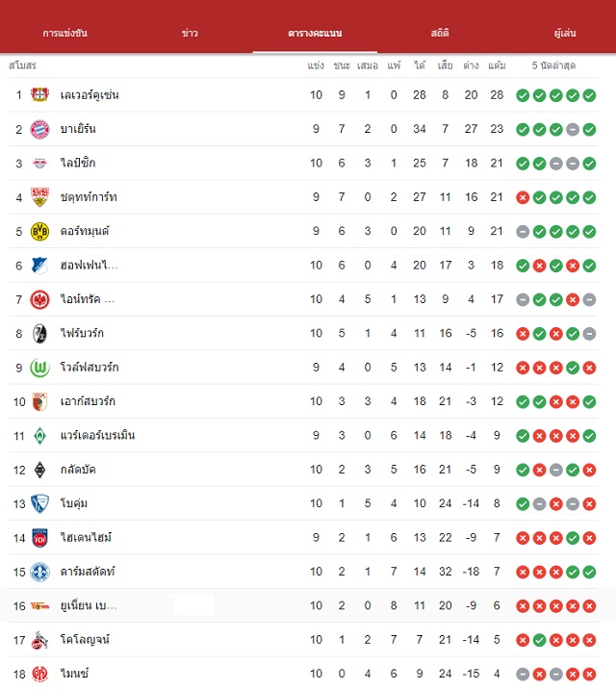Screen dimensions: 616x690
Task: Open the เลเวอร์คูเซ่น team name link
Action: coord(90,94)
